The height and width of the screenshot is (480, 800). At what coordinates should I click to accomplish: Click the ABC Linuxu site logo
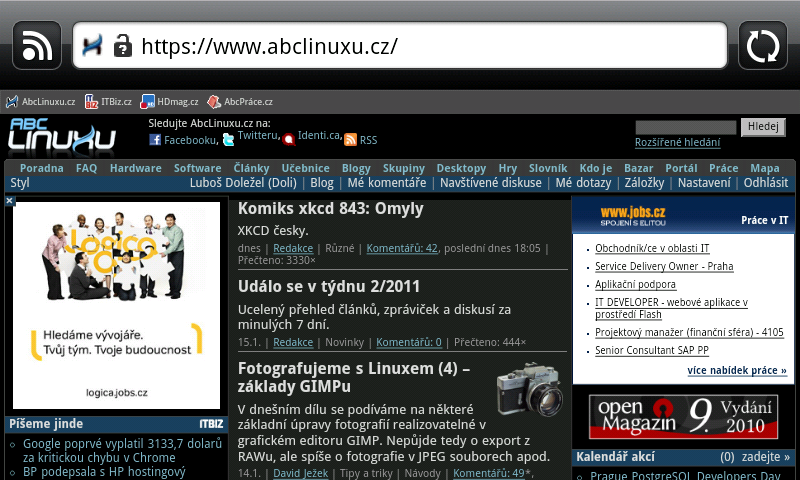pyautogui.click(x=62, y=137)
